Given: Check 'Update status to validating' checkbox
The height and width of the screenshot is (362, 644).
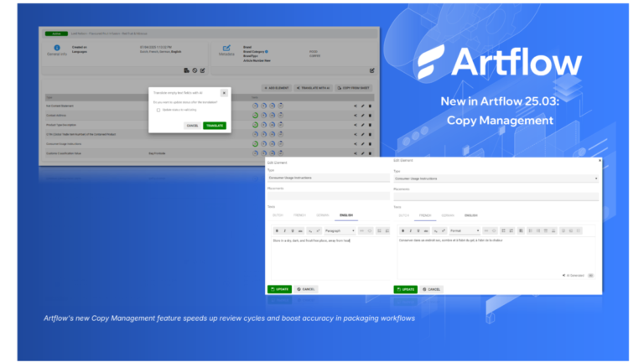Looking at the screenshot, I should pyautogui.click(x=158, y=110).
